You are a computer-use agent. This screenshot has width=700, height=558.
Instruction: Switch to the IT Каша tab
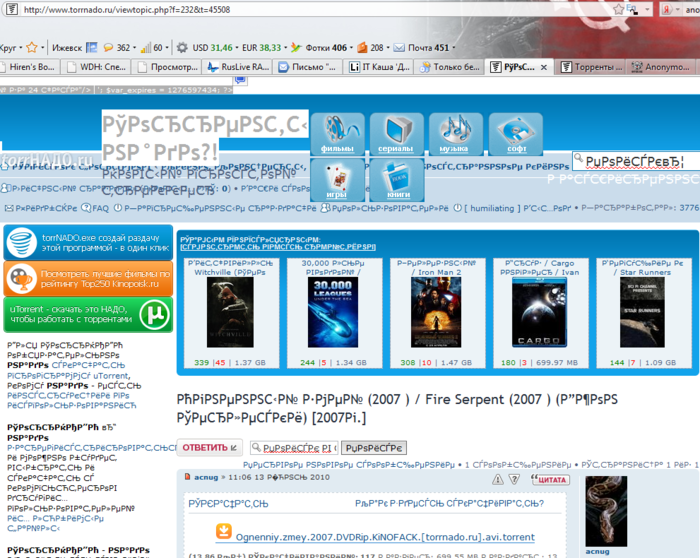click(379, 67)
